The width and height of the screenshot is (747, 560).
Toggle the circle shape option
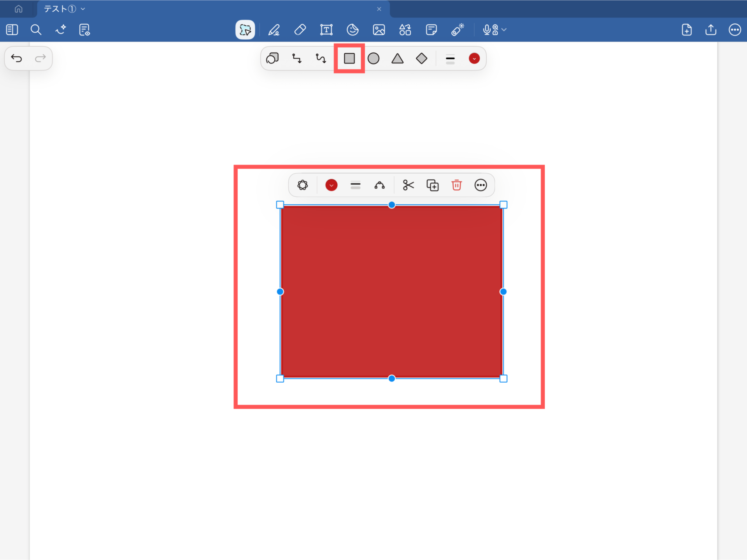pos(373,59)
